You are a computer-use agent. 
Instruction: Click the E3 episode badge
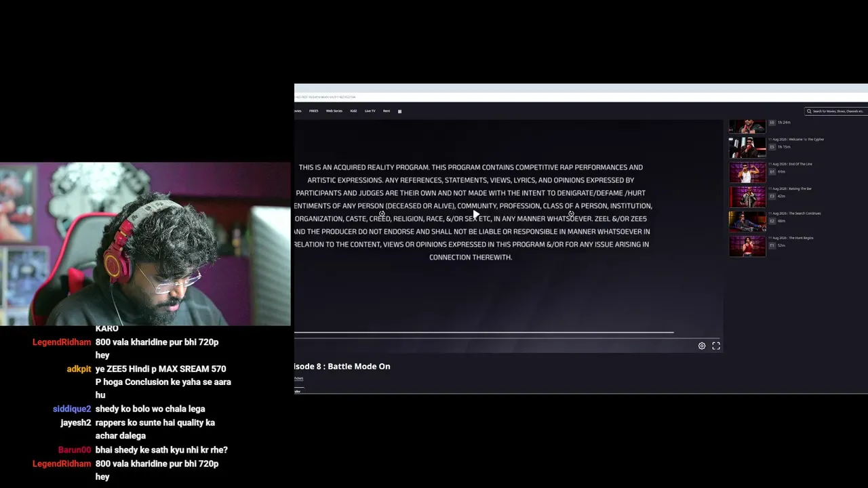click(772, 196)
